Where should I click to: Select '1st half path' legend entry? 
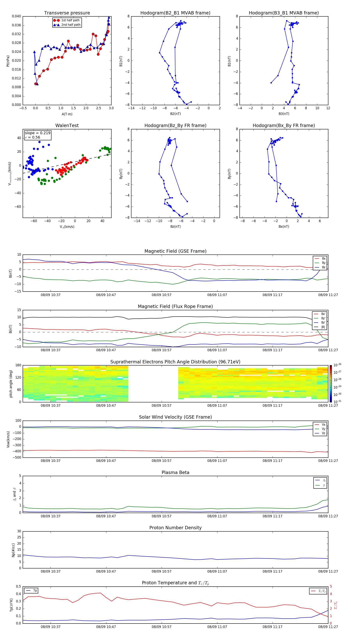pos(67,20)
